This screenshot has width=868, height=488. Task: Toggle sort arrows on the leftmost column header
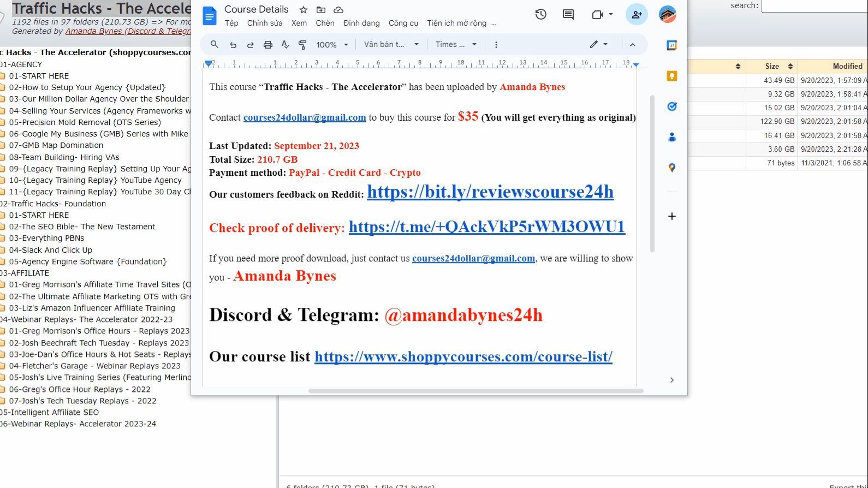click(x=738, y=67)
